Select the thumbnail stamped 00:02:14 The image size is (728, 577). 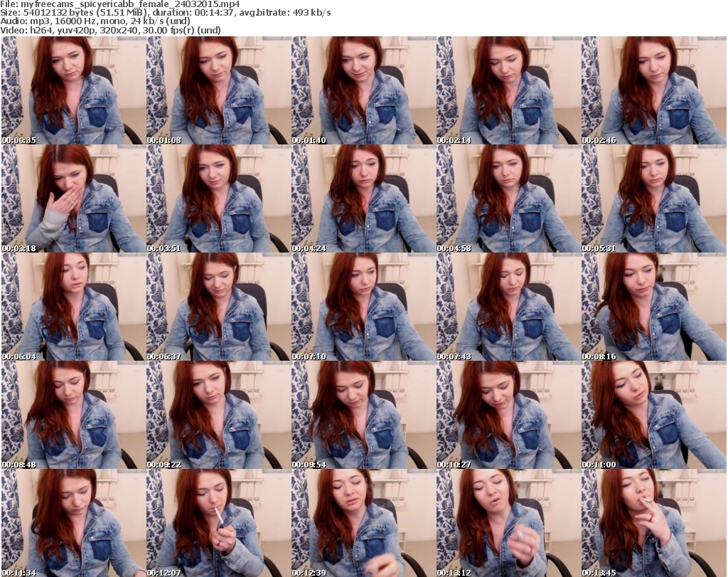[x=508, y=90]
